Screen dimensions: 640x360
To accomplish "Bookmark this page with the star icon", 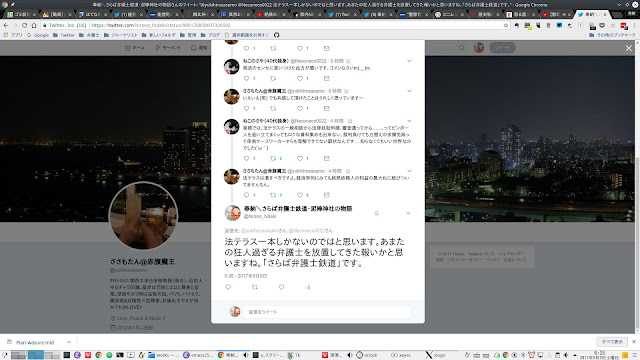I will click(x=506, y=25).
